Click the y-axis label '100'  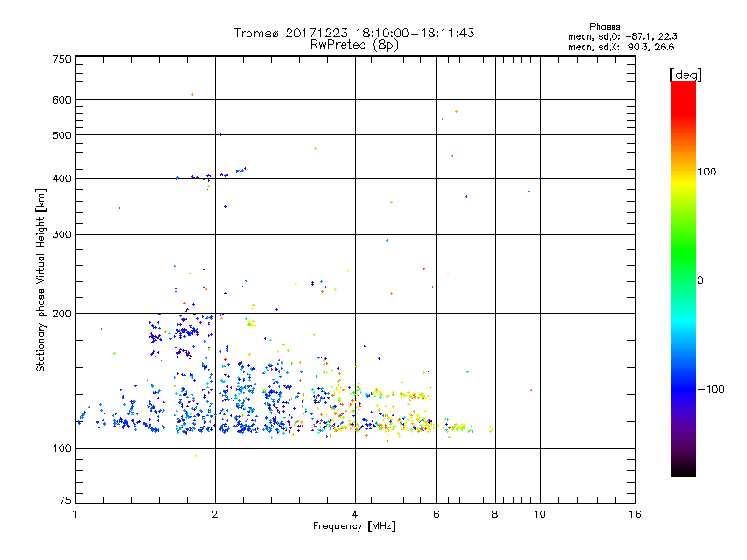click(62, 449)
